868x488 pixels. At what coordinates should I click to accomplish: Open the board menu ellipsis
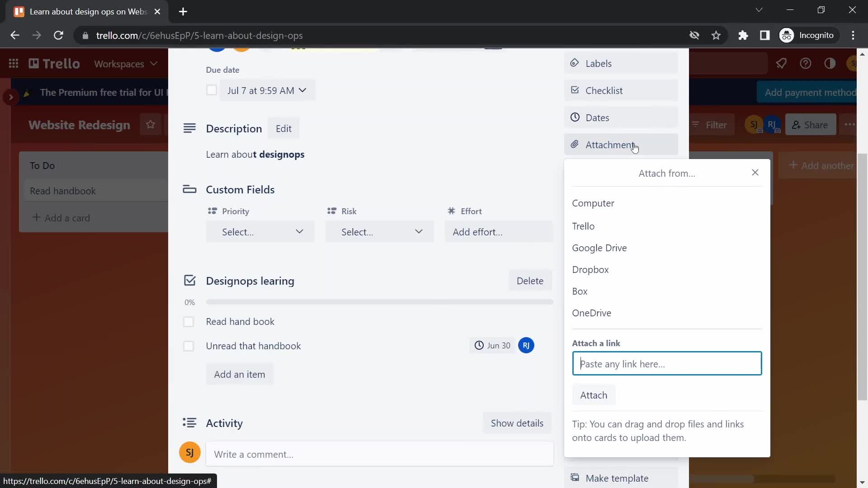click(849, 125)
